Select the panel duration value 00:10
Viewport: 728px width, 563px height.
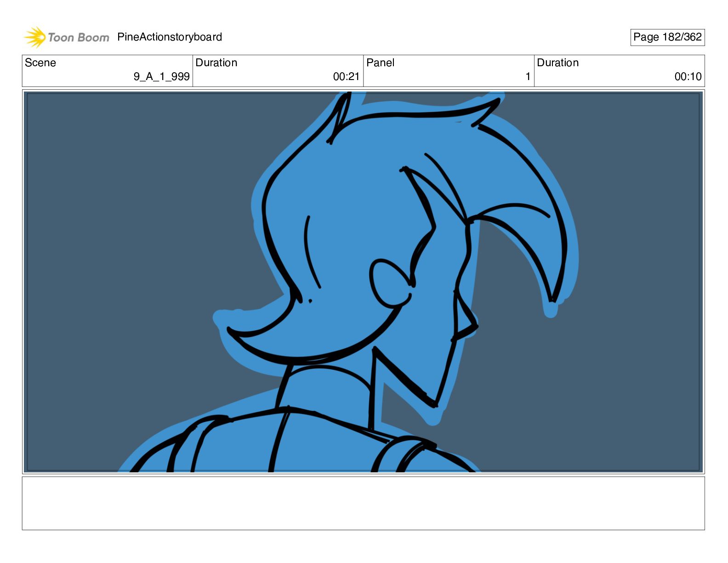click(688, 77)
